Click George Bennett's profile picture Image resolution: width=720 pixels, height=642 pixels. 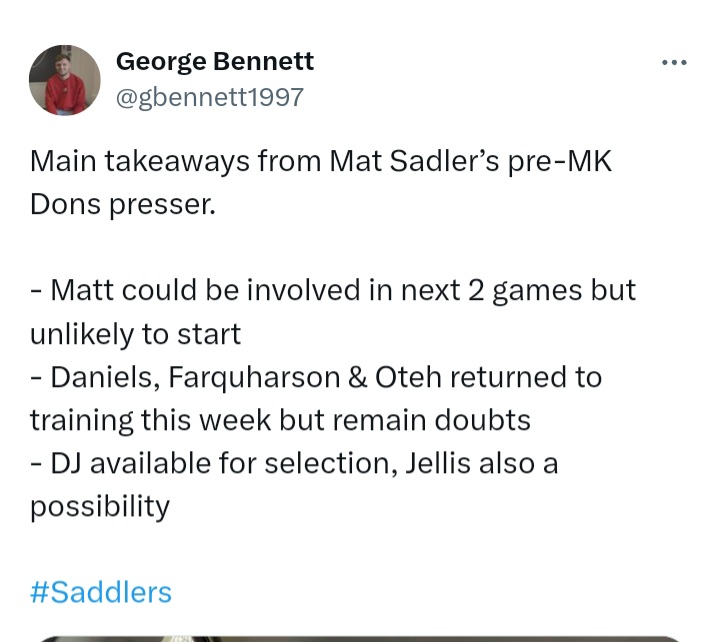pyautogui.click(x=65, y=80)
